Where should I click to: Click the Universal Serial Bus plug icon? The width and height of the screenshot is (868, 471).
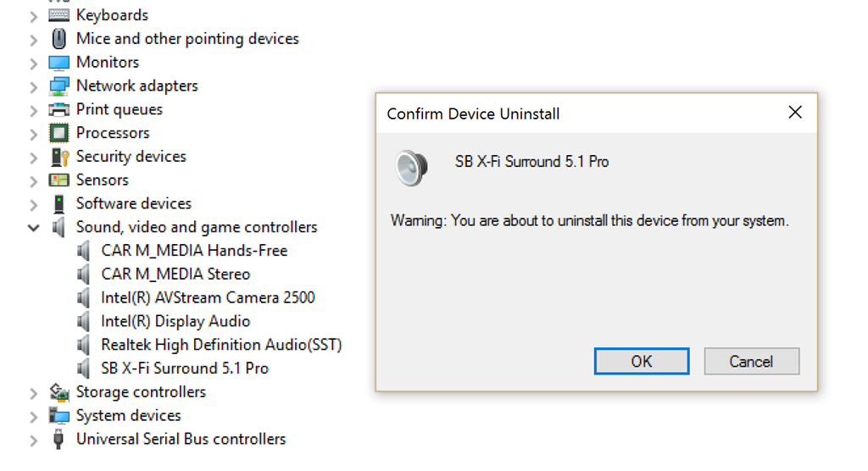58,440
